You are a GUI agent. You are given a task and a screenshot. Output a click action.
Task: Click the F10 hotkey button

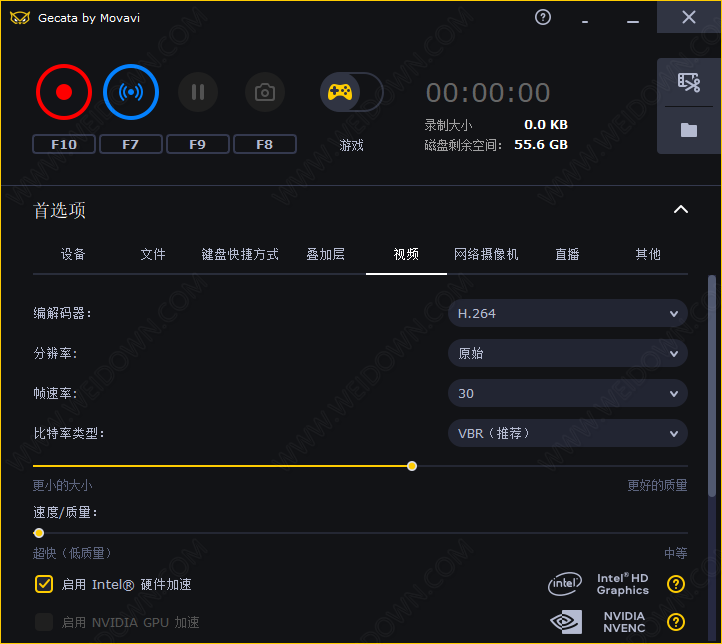64,144
